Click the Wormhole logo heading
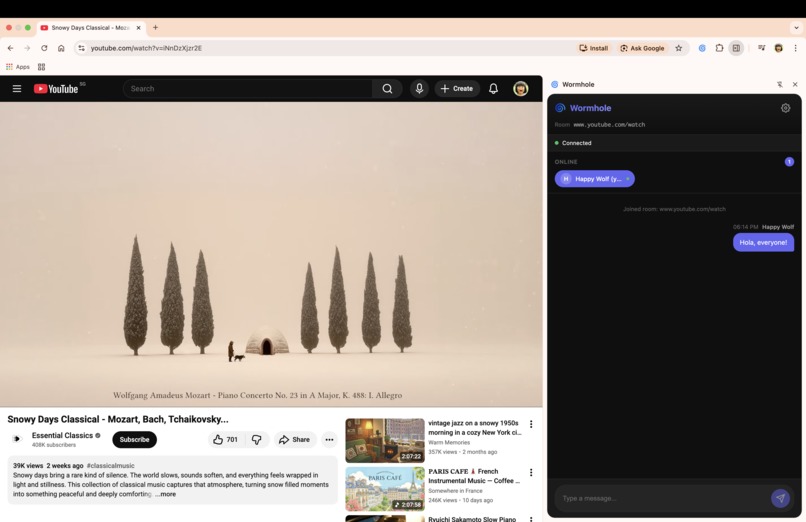The height and width of the screenshot is (522, 806). 583,108
